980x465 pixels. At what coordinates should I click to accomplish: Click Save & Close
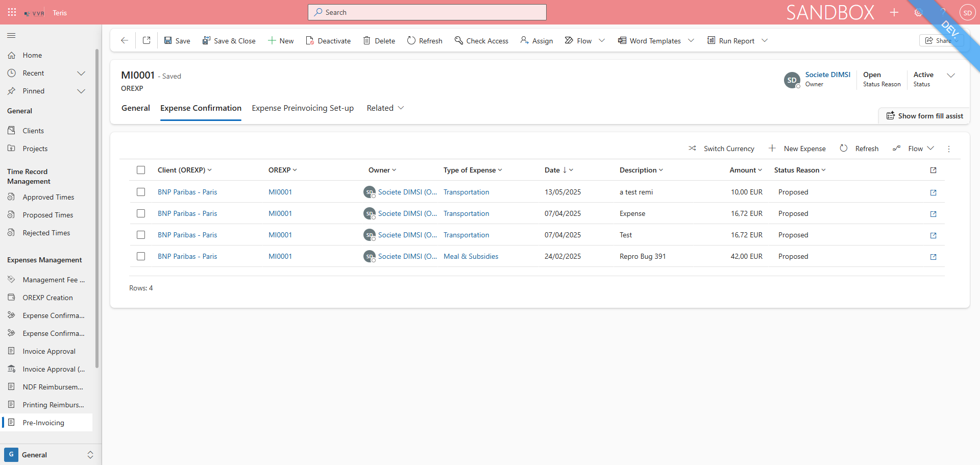point(229,41)
